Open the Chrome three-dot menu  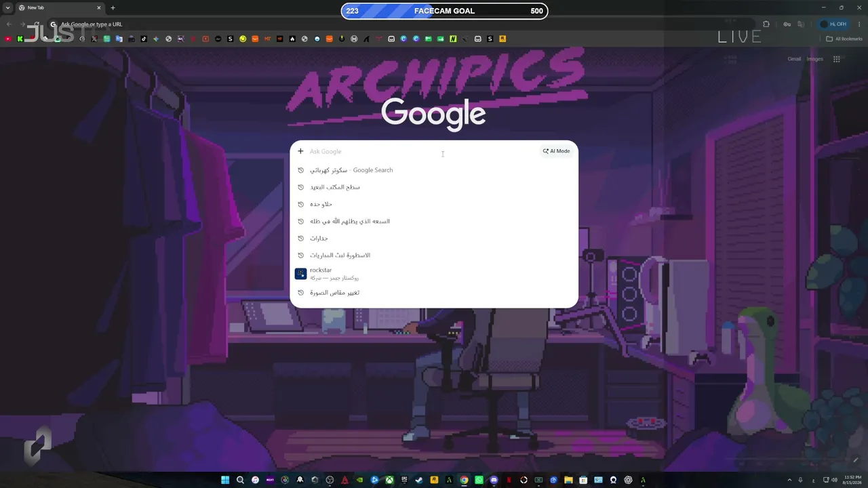[x=859, y=24]
